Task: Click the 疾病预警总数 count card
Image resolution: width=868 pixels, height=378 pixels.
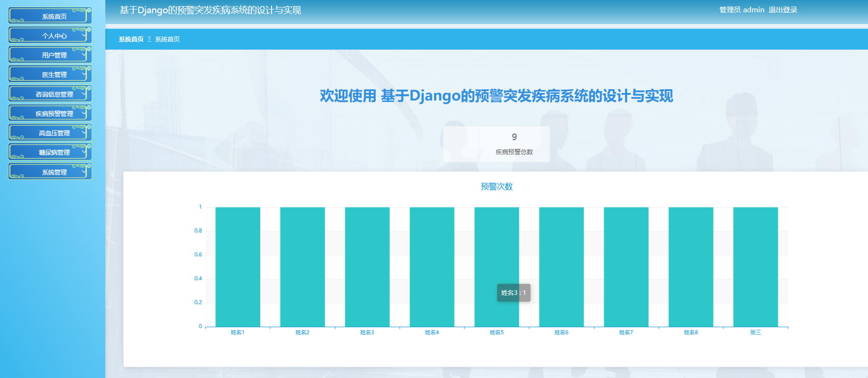Action: 496,144
